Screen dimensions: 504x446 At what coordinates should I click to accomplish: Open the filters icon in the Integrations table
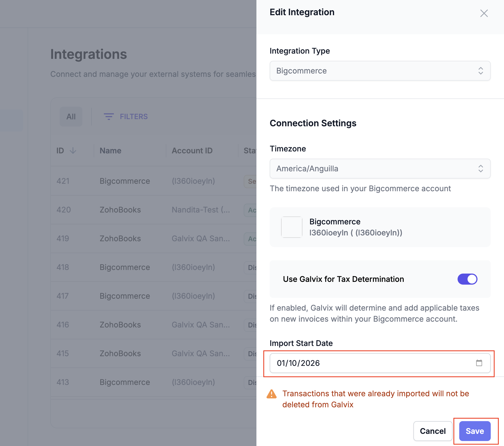pyautogui.click(x=109, y=117)
